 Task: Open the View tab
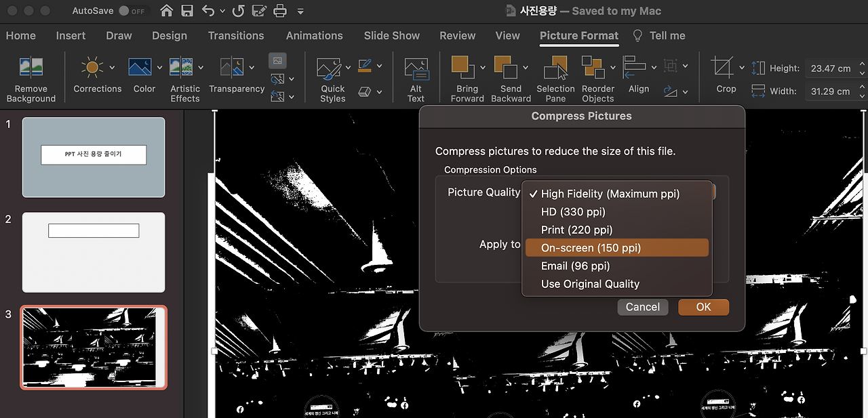coord(507,35)
